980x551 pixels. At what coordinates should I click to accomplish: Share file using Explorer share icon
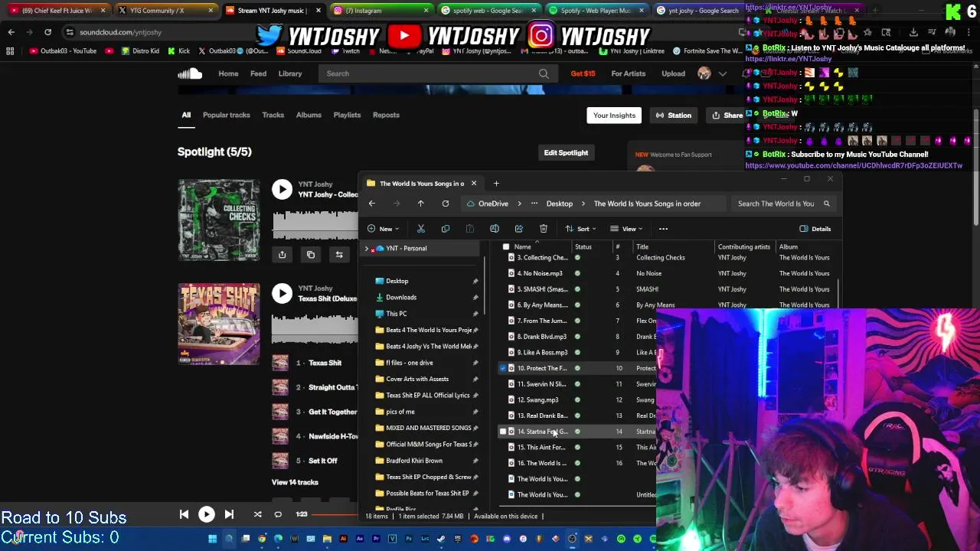pyautogui.click(x=518, y=229)
